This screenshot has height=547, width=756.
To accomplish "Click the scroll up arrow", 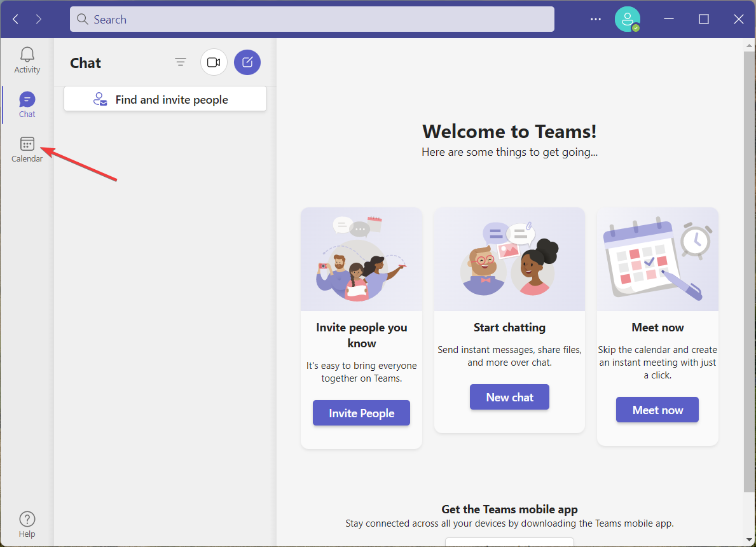I will (x=749, y=45).
